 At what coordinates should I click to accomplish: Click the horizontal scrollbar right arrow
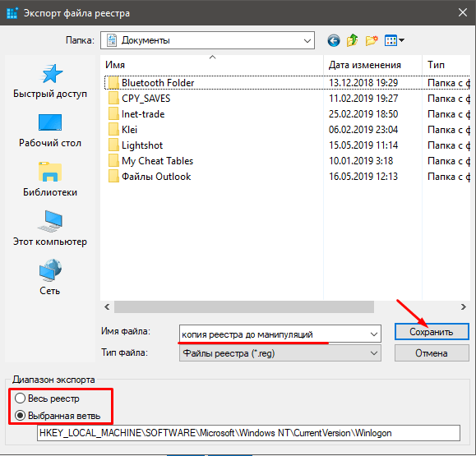tap(463, 306)
